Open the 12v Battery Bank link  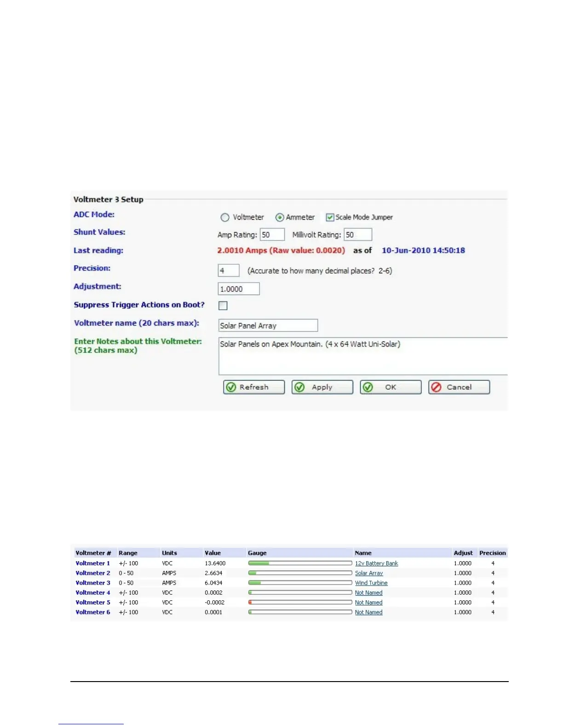coord(376,563)
